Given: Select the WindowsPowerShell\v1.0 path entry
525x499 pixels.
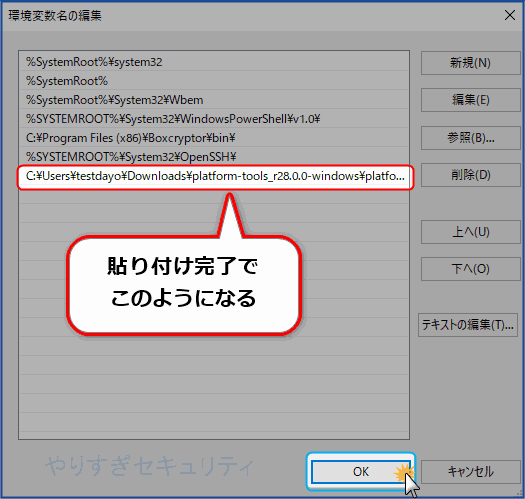Looking at the screenshot, I should 214,119.
